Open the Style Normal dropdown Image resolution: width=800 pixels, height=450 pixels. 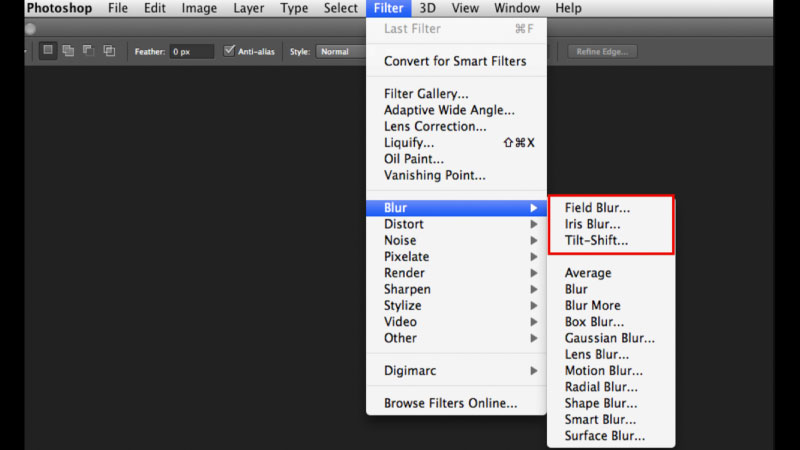point(341,52)
